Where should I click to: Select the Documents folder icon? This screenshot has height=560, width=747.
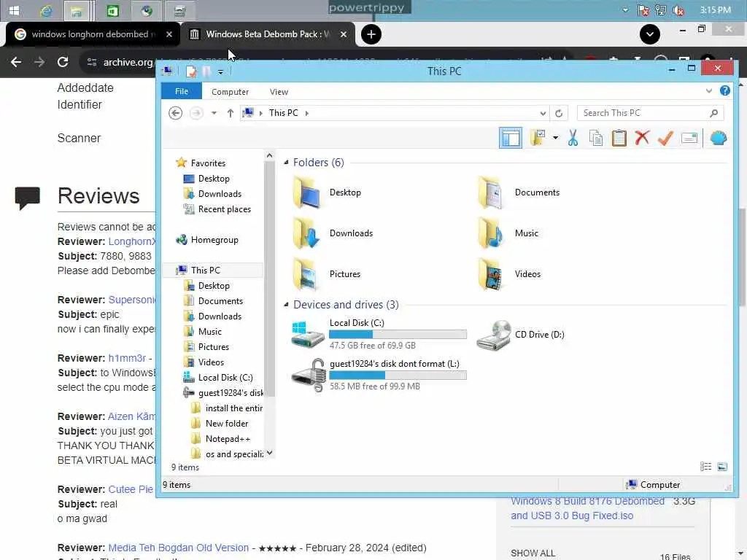pyautogui.click(x=491, y=192)
